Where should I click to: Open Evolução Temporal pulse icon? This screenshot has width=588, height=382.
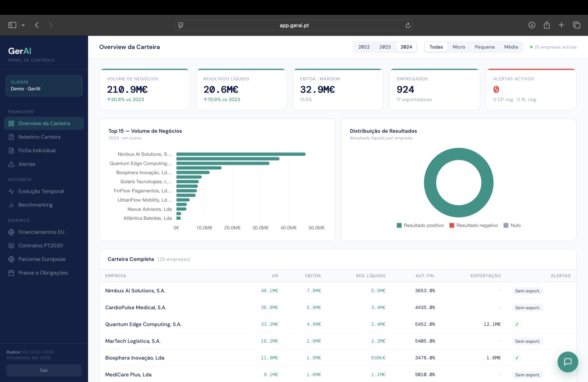[11, 191]
